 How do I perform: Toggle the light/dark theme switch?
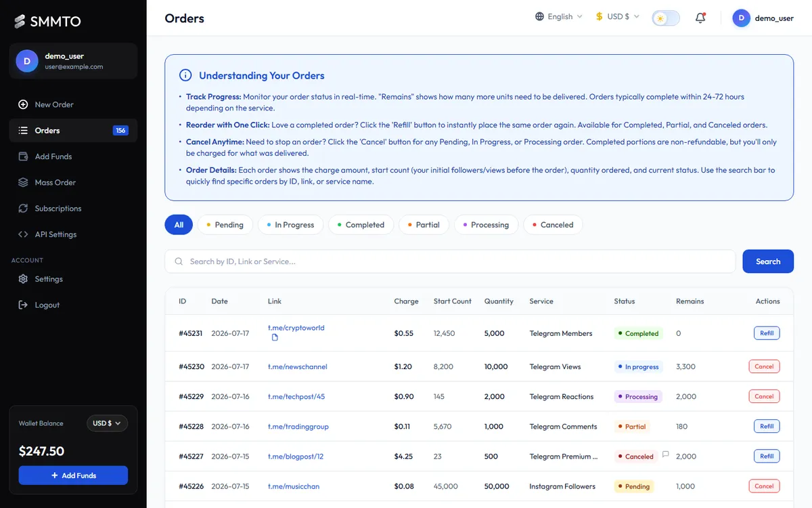pyautogui.click(x=666, y=18)
